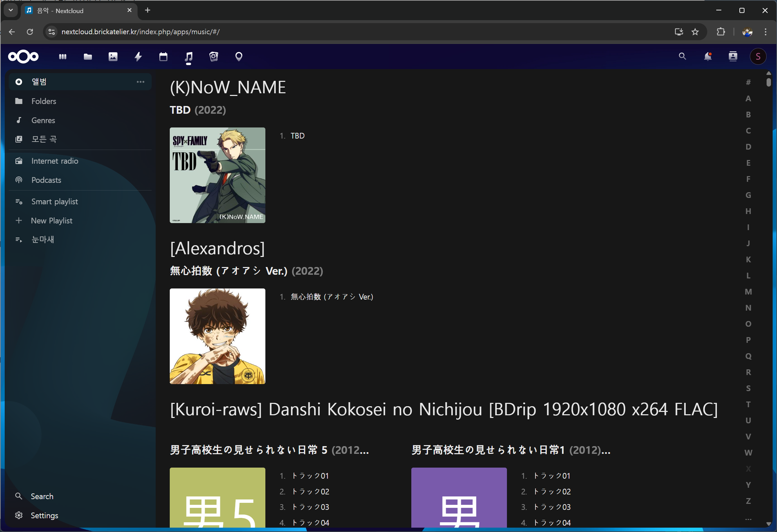Viewport: 777px width, 532px height.
Task: Bookmark this page with star icon
Action: point(695,32)
